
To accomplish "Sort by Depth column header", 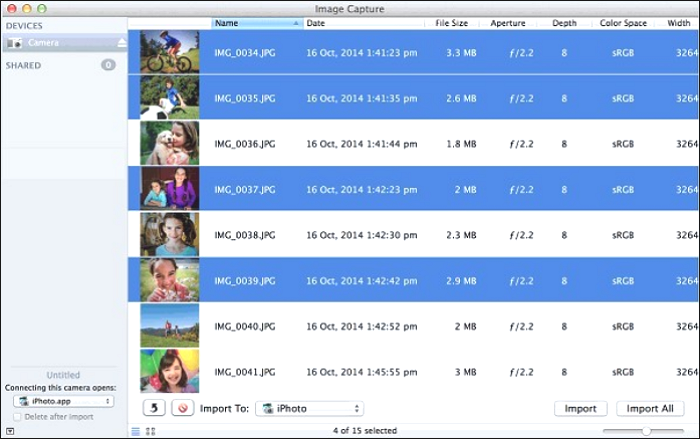I will coord(564,23).
